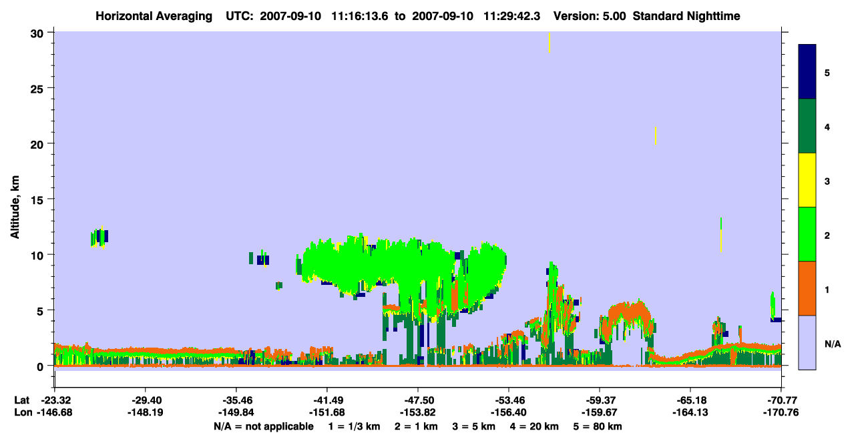Click the longitude value -146.68
868x445 pixels.
(x=54, y=412)
